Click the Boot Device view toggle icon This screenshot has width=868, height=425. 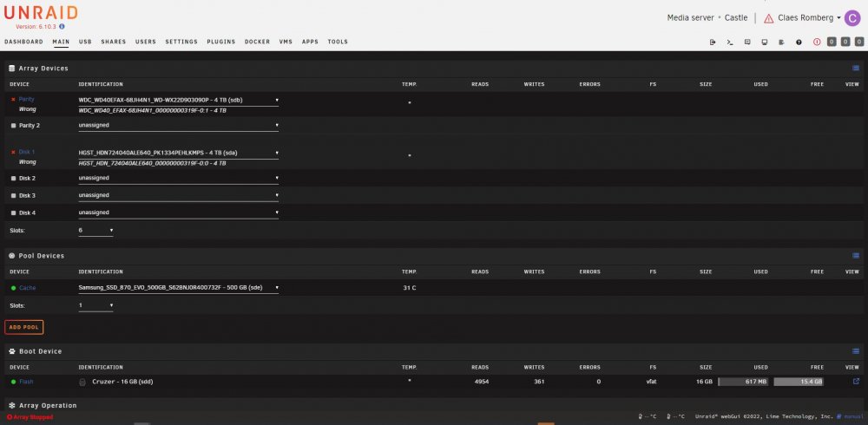click(x=856, y=351)
